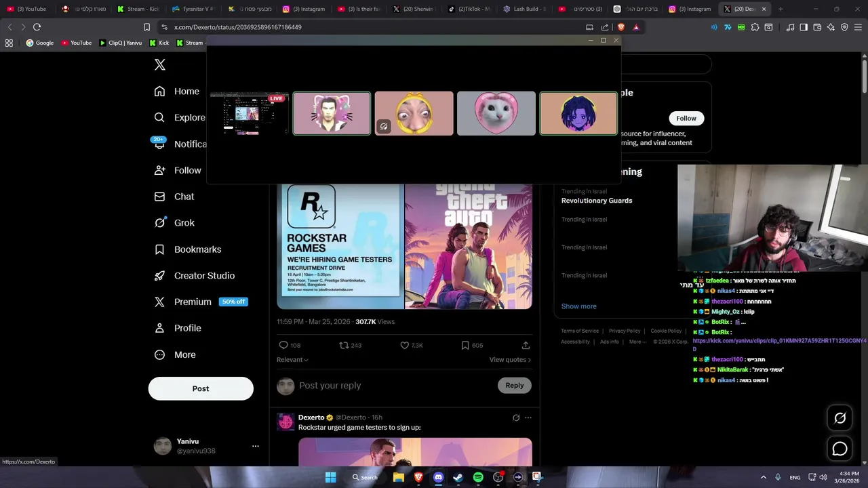Expand the More menu in sidebar
Screen dimensions: 868x488
175,354
